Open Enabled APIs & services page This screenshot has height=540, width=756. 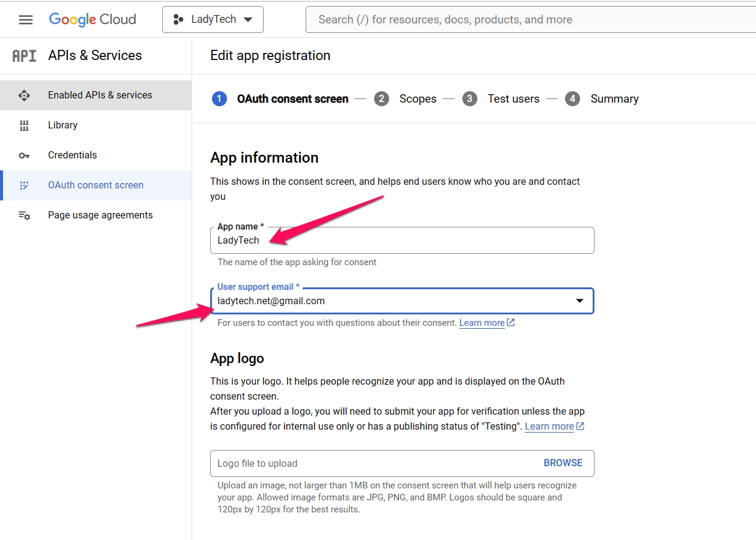pos(96,95)
